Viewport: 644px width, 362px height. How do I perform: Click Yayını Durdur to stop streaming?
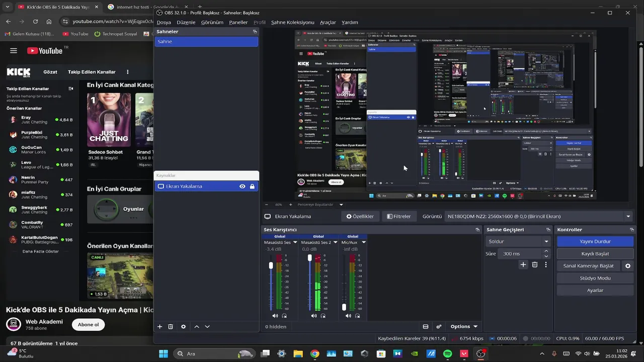point(595,241)
